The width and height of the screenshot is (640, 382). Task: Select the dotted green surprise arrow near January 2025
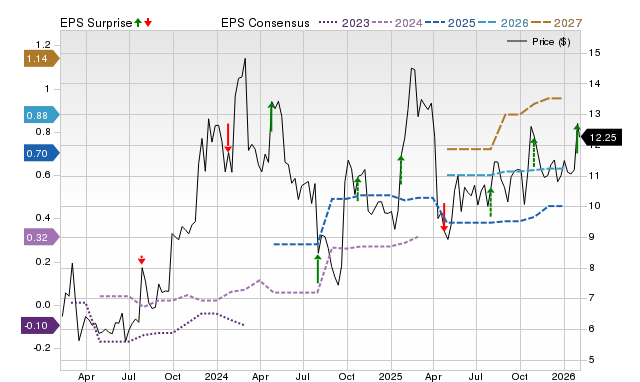pyautogui.click(x=401, y=170)
